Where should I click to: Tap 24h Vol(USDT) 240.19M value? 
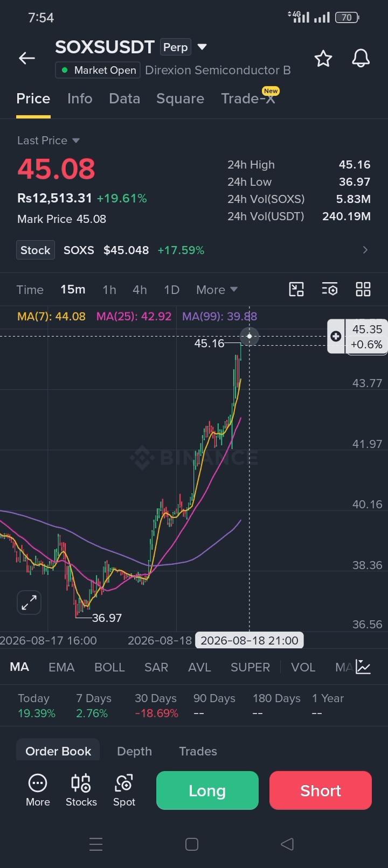347,216
